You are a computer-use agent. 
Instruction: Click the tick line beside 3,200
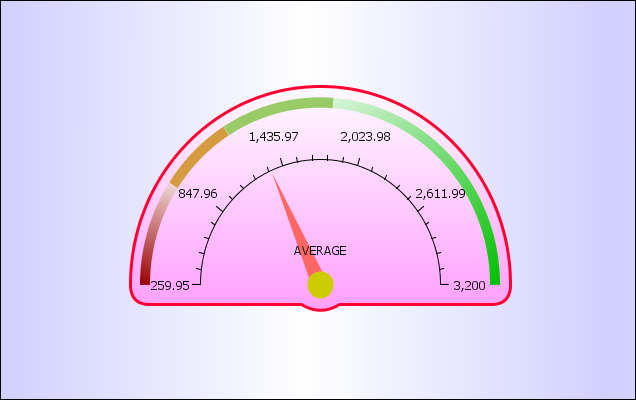(x=444, y=285)
